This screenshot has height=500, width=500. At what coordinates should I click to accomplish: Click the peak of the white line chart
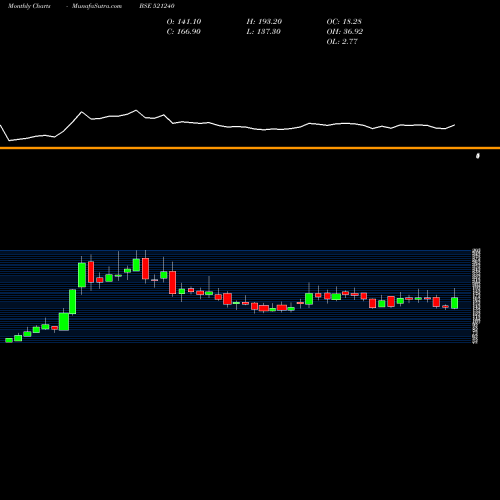pos(136,110)
